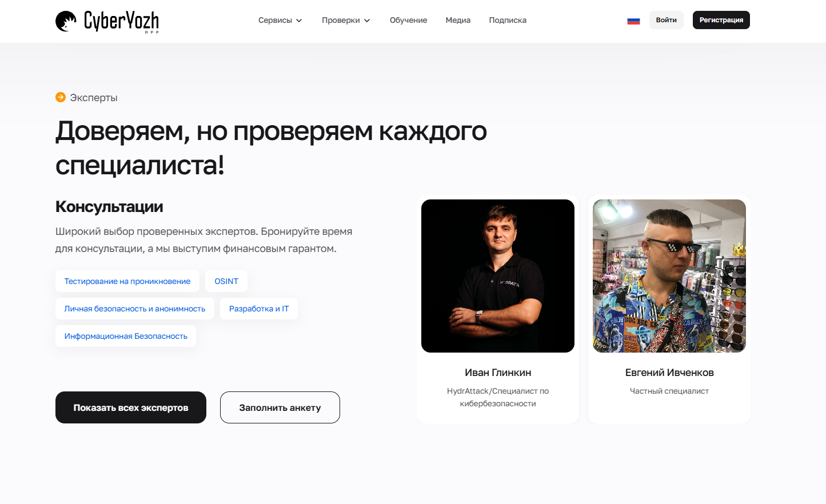This screenshot has height=504, width=826.
Task: Click the Russian flag language icon
Action: click(x=633, y=21)
